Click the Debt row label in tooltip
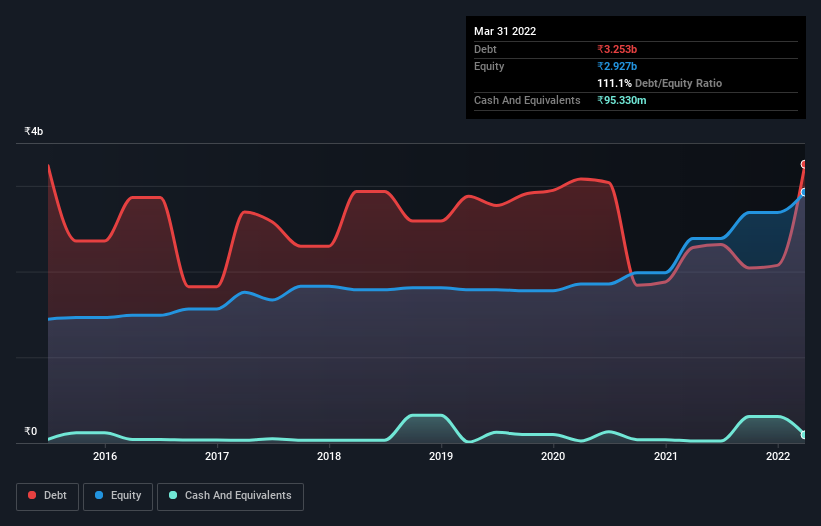 [x=485, y=49]
